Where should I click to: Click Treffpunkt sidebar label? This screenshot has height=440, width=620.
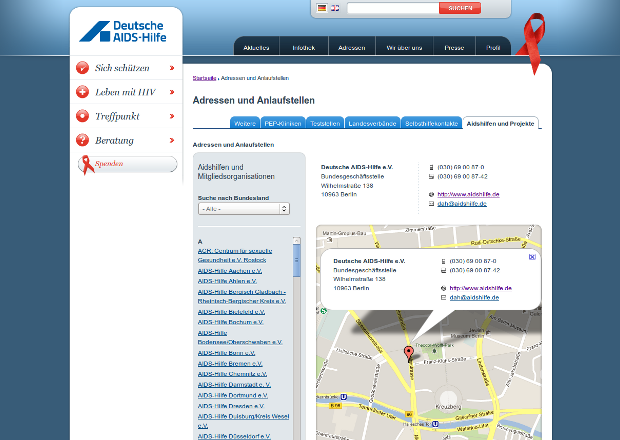coord(117,116)
